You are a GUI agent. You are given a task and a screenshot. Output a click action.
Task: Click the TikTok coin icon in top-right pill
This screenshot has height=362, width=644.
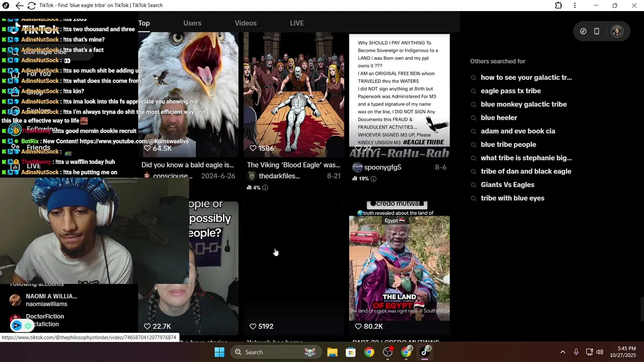[x=583, y=31]
